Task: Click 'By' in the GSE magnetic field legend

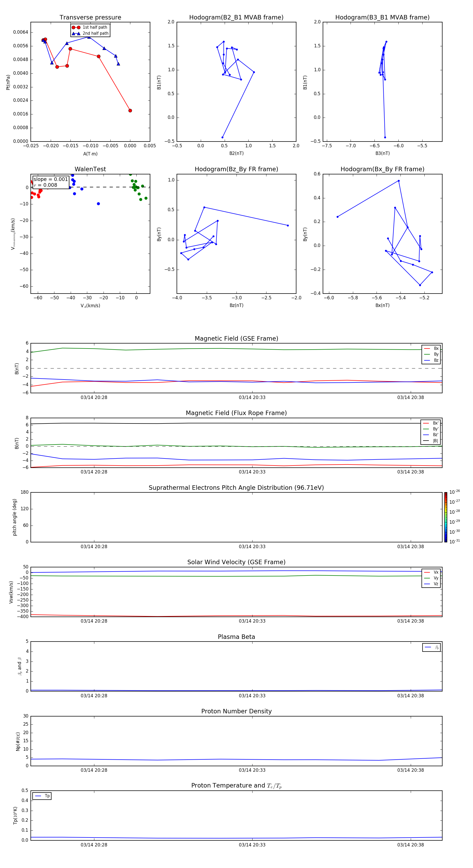Action: click(436, 355)
